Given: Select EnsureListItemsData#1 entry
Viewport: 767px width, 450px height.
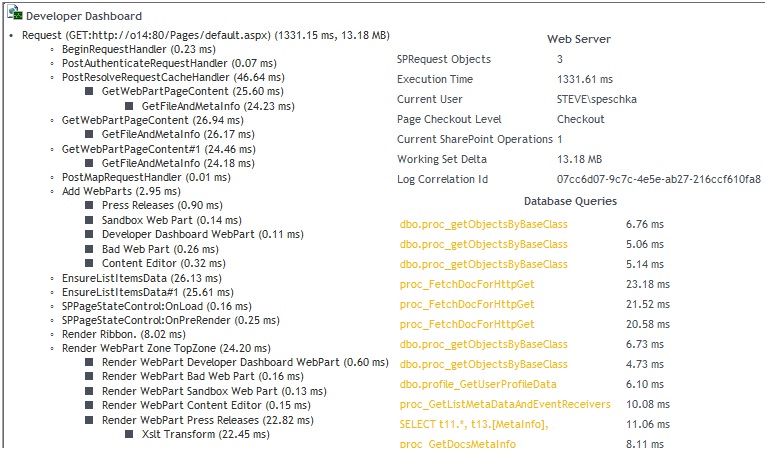Looking at the screenshot, I should tap(147, 292).
